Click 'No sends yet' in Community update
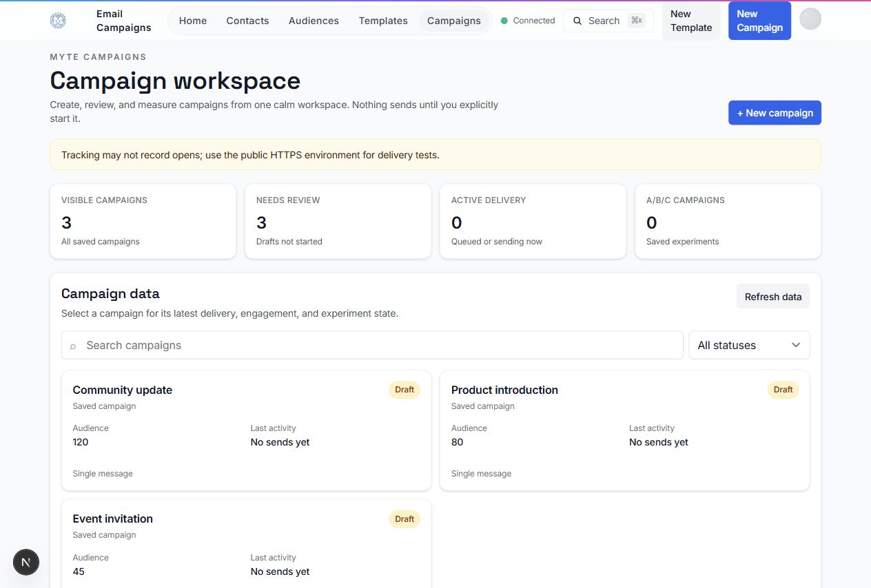871x588 pixels. (x=280, y=442)
